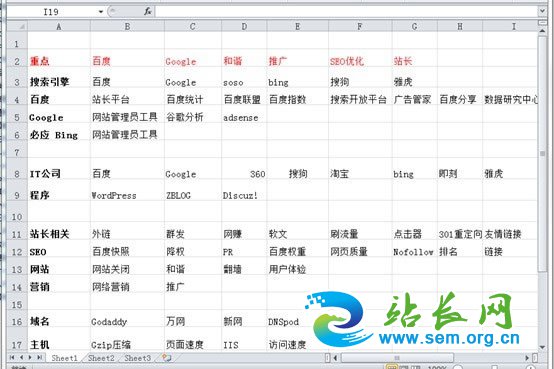Click the Name Box showing I19
The image size is (554, 369).
[52, 12]
